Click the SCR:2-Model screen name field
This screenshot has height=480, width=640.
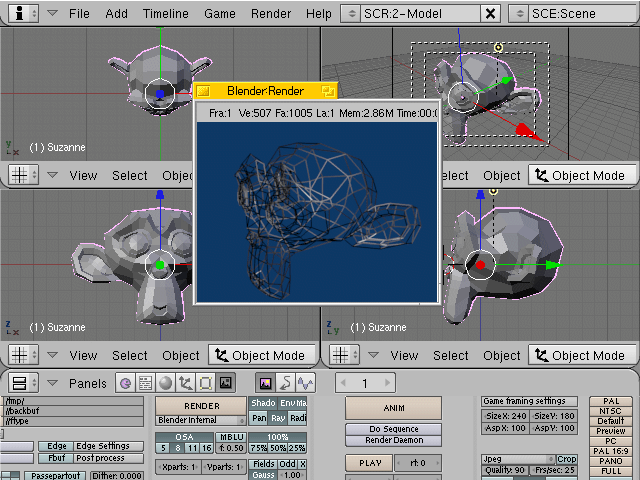[x=420, y=13]
